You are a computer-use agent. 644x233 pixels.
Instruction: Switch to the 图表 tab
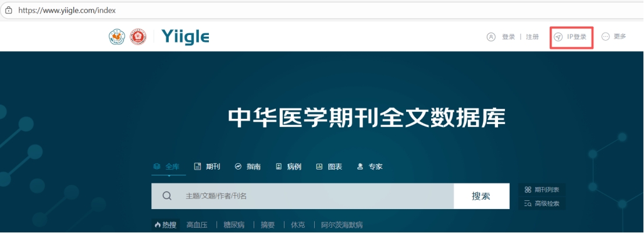[329, 167]
